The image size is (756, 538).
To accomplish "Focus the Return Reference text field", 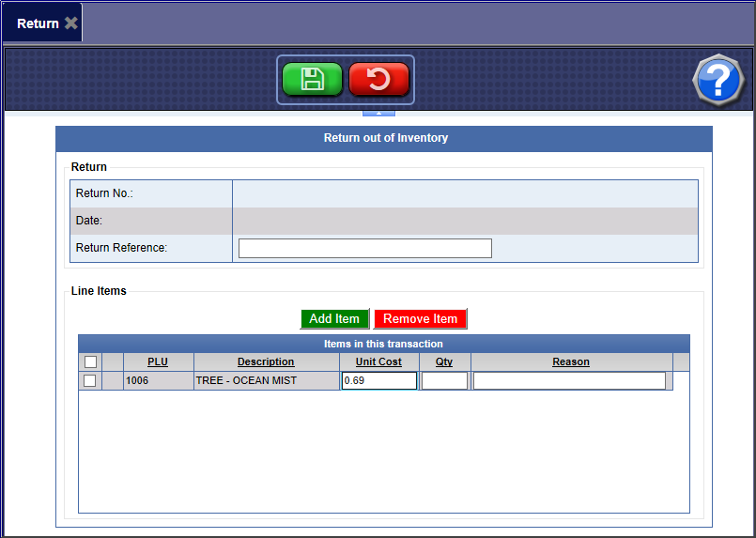I will [364, 248].
